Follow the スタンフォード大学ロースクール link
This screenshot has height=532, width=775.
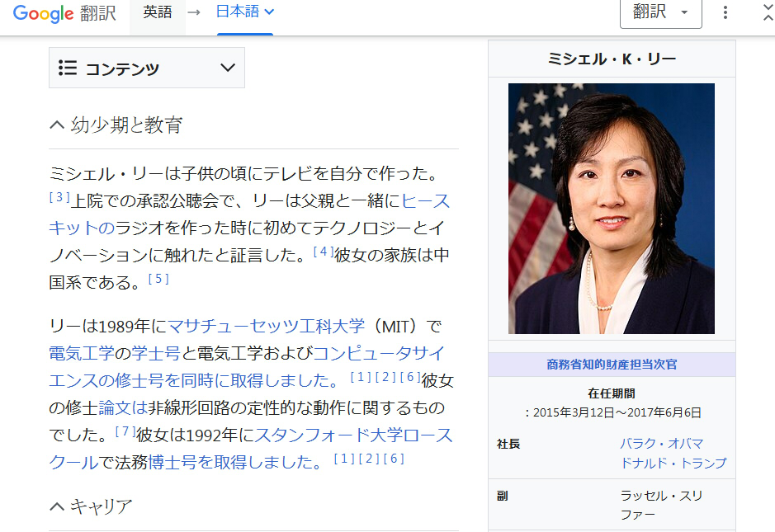pos(353,435)
